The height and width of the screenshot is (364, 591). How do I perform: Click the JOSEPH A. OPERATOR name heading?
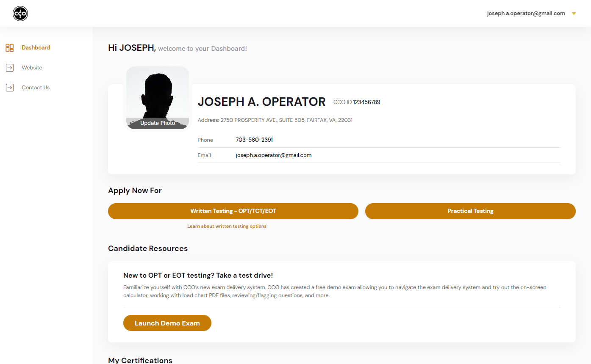pos(261,102)
